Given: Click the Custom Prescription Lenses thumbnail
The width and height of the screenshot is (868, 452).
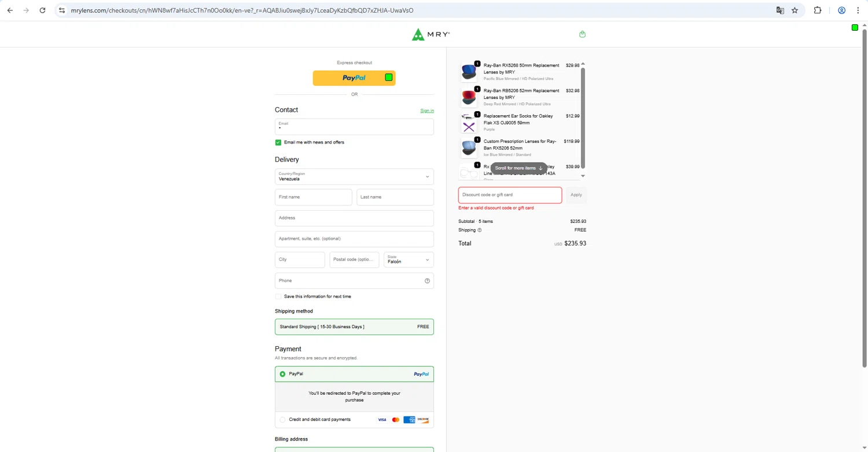Looking at the screenshot, I should coord(469,148).
